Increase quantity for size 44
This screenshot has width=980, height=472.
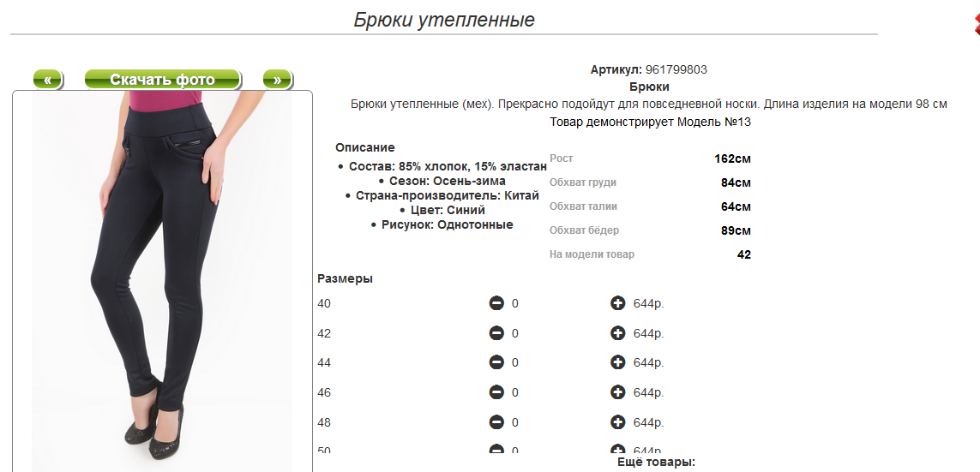click(x=617, y=362)
